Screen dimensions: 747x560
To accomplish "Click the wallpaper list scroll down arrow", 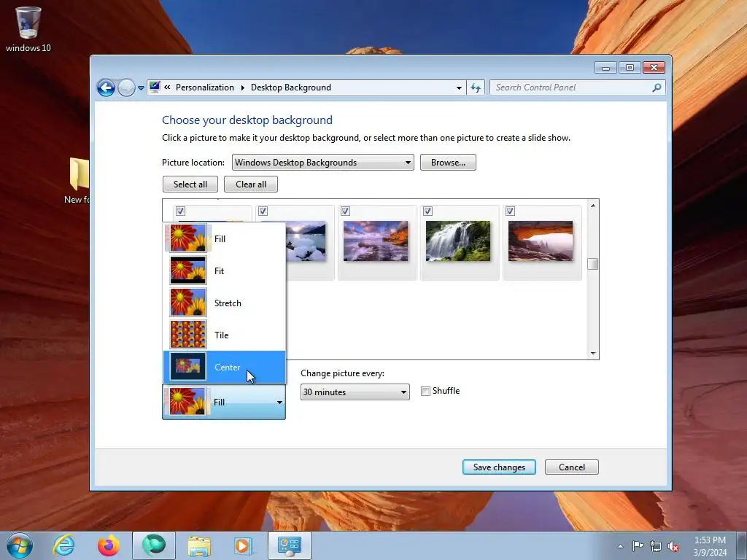I will pyautogui.click(x=592, y=353).
